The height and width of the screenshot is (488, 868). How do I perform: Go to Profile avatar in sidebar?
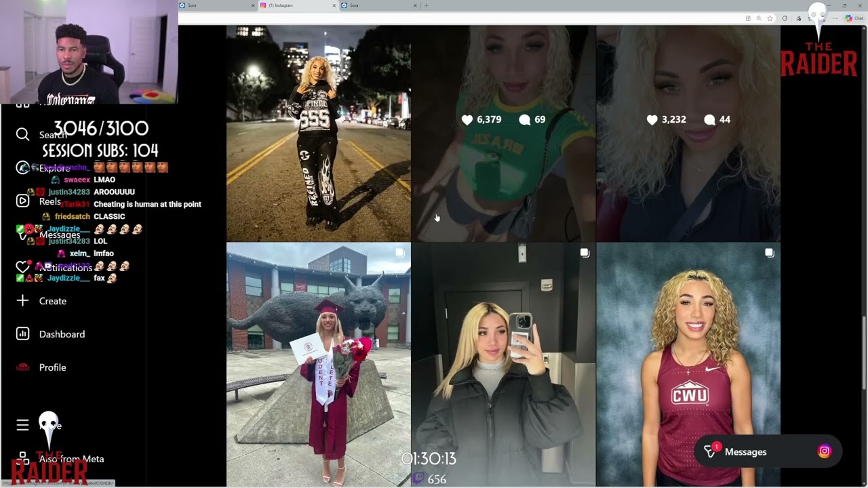22,367
